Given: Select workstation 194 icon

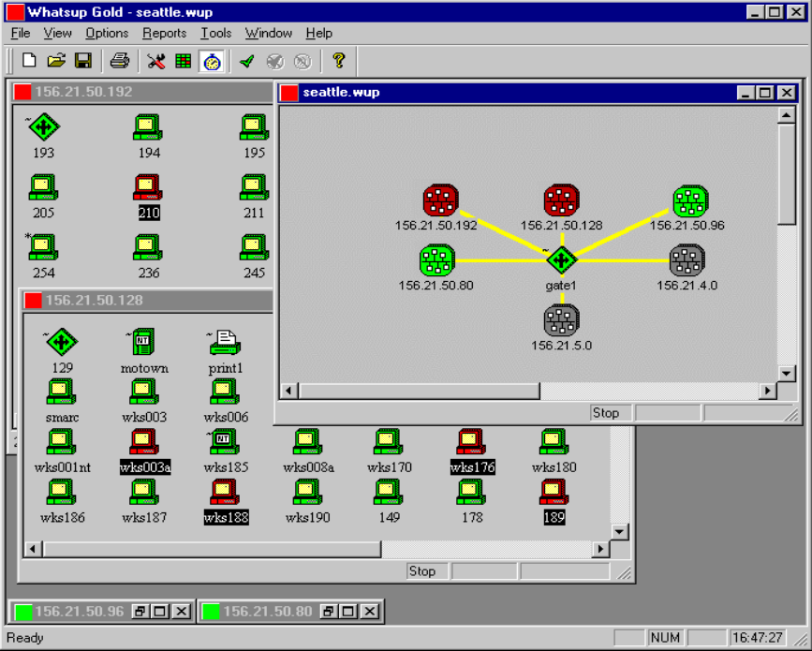Looking at the screenshot, I should (148, 127).
